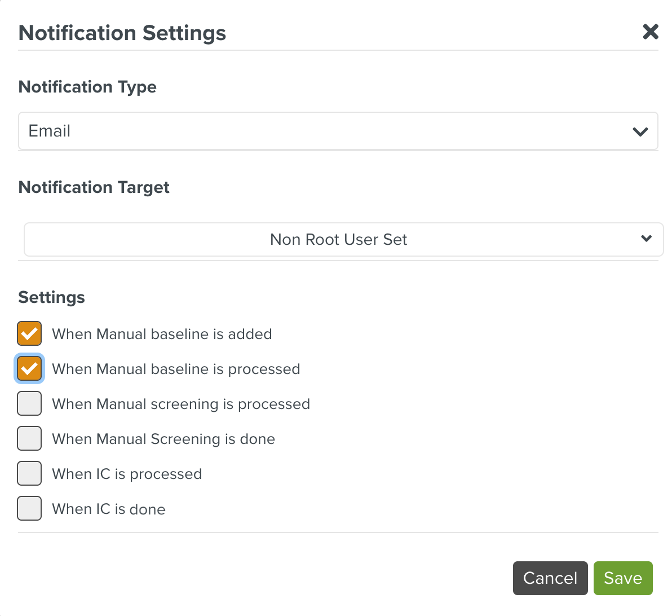Click the chevron on the Email dropdown
The width and height of the screenshot is (672, 616).
(x=640, y=131)
